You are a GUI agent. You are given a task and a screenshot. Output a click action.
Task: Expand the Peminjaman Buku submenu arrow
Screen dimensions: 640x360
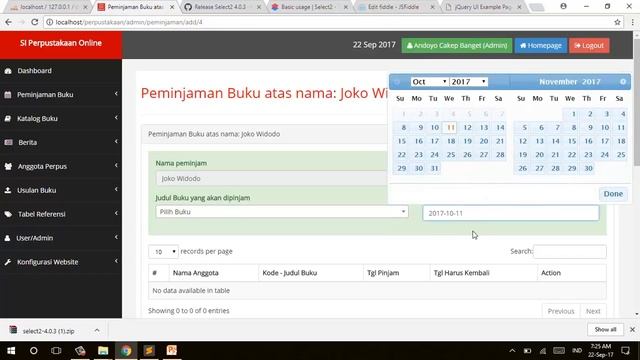(116, 94)
